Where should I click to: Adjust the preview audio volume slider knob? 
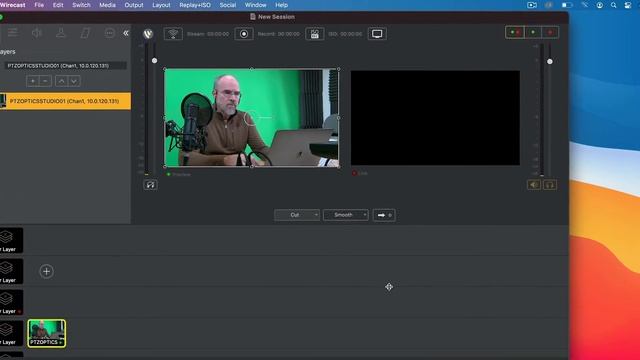(154, 60)
